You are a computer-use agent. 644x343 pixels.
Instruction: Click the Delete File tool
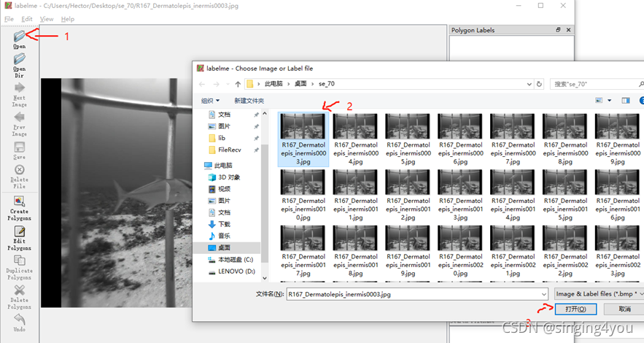point(19,177)
